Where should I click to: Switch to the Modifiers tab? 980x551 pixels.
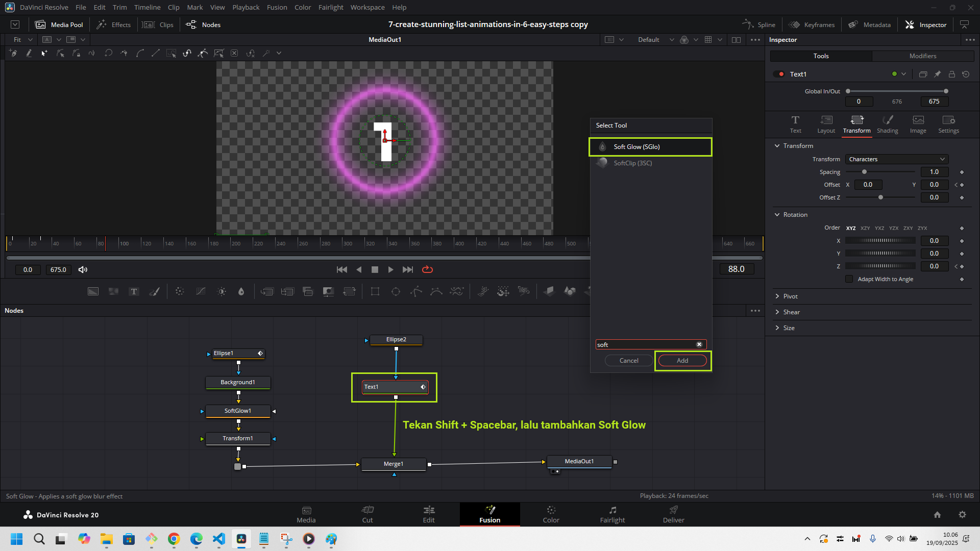click(x=922, y=56)
